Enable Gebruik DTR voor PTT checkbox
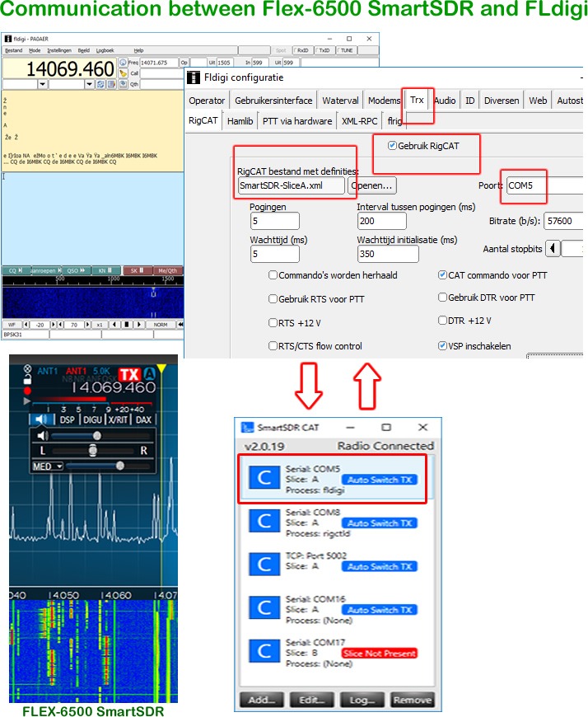This screenshot has width=588, height=717. (x=442, y=298)
